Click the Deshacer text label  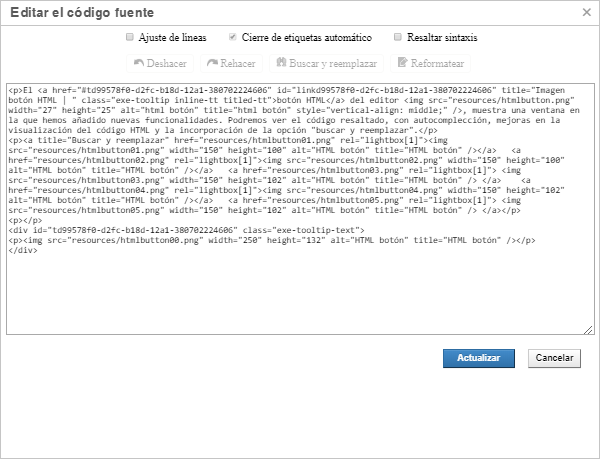166,63
